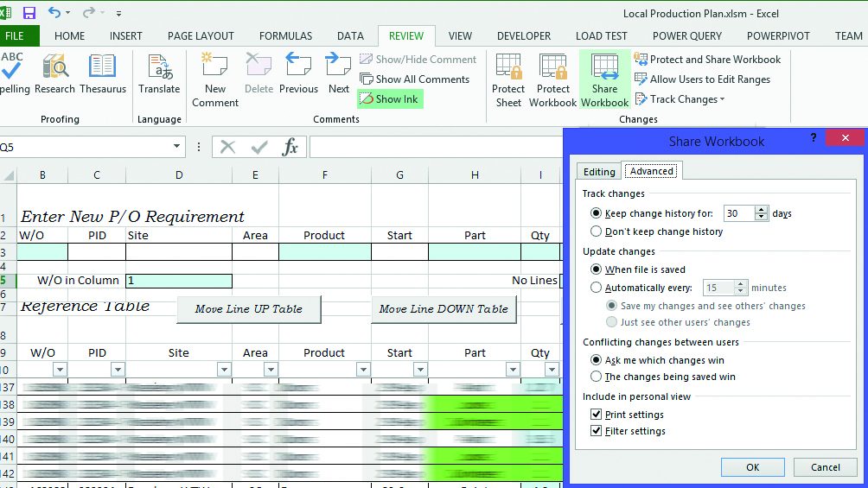The height and width of the screenshot is (488, 868).
Task: Switch to the FORMULAS ribbon tab
Action: [285, 36]
